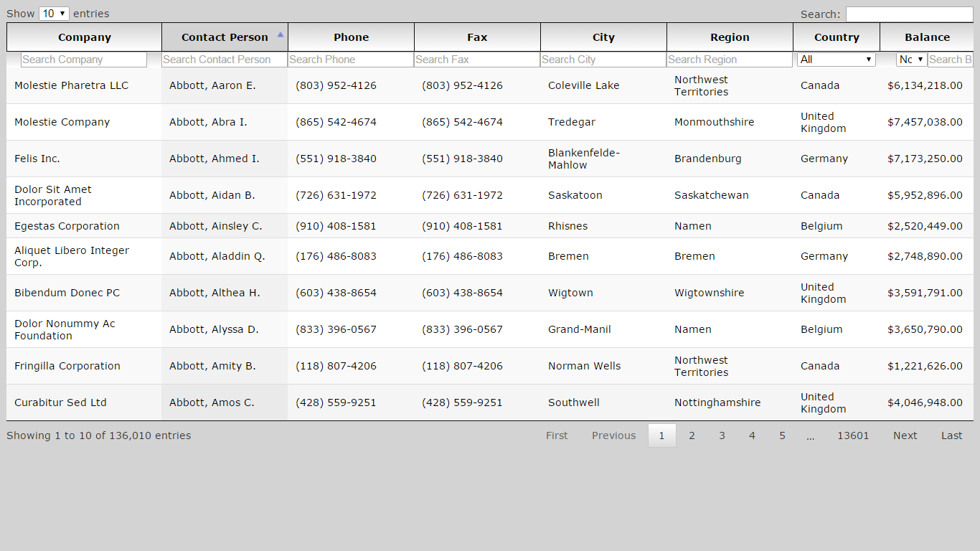Click the Balance search filter field
Screen dimensions: 980x551
tap(951, 60)
